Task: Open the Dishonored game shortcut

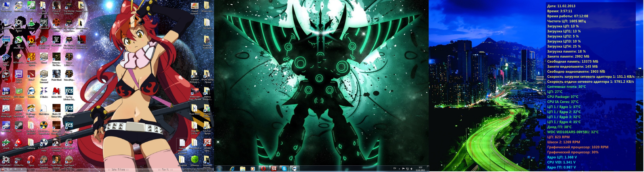Action: [44, 24]
